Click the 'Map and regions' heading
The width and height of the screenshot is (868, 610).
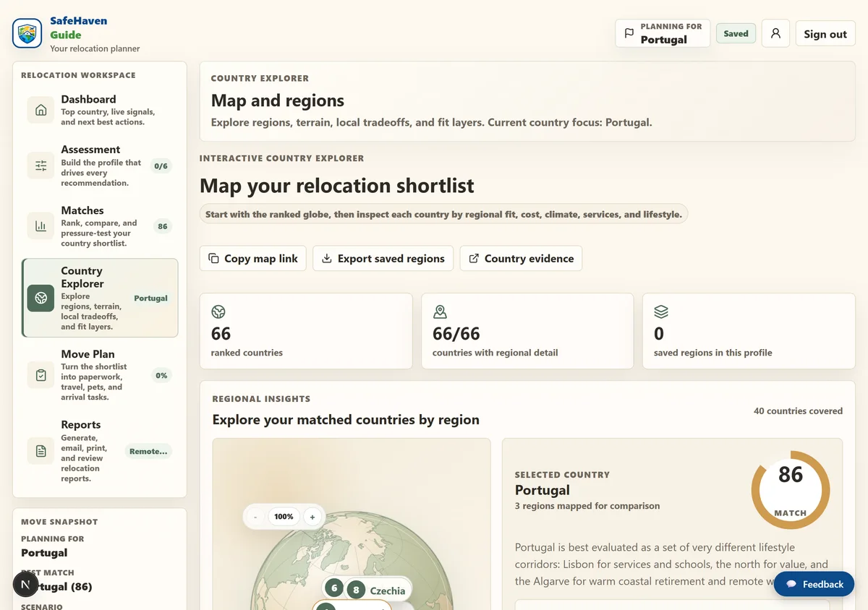278,100
